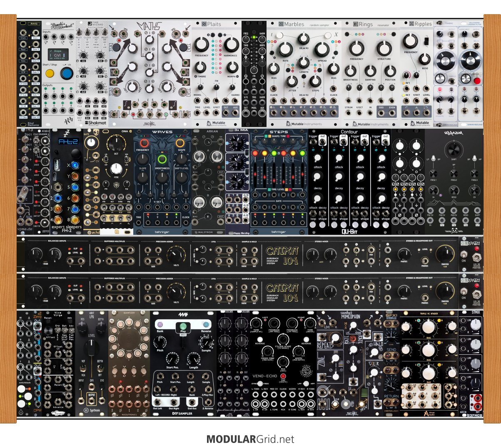501x448 pixels.
Task: Click the Rings BRIGHTNESS knob
Action: click(350, 71)
